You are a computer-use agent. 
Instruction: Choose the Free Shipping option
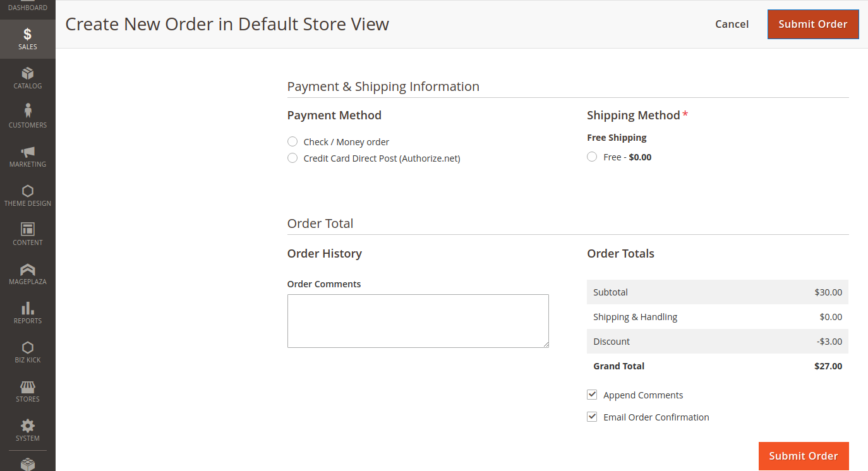coord(591,157)
